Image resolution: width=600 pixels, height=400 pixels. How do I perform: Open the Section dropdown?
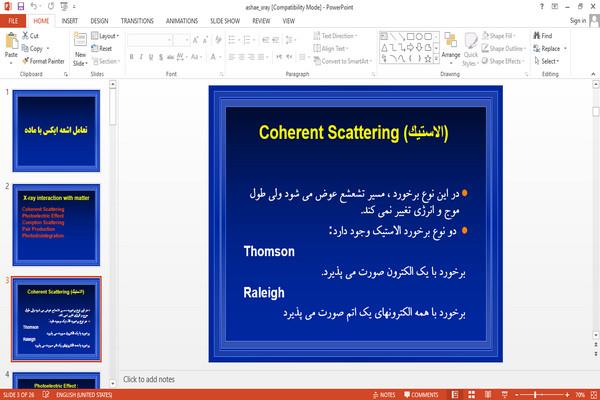pos(106,61)
